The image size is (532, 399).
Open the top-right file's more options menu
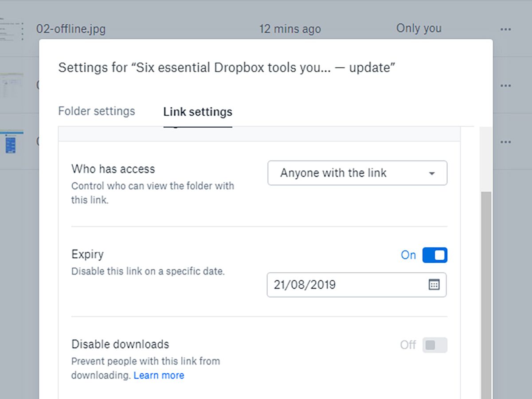pyautogui.click(x=506, y=29)
